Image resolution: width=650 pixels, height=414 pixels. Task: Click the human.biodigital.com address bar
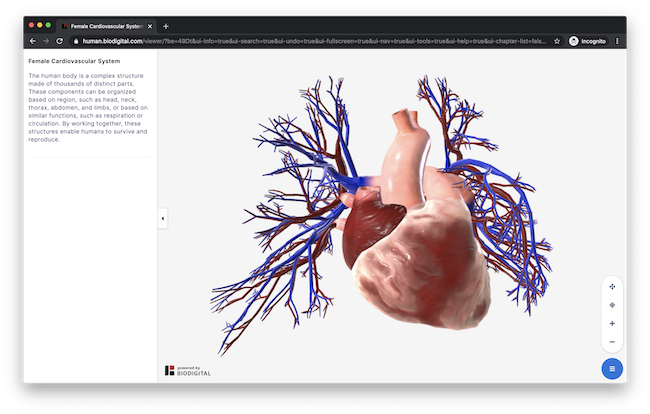point(314,41)
